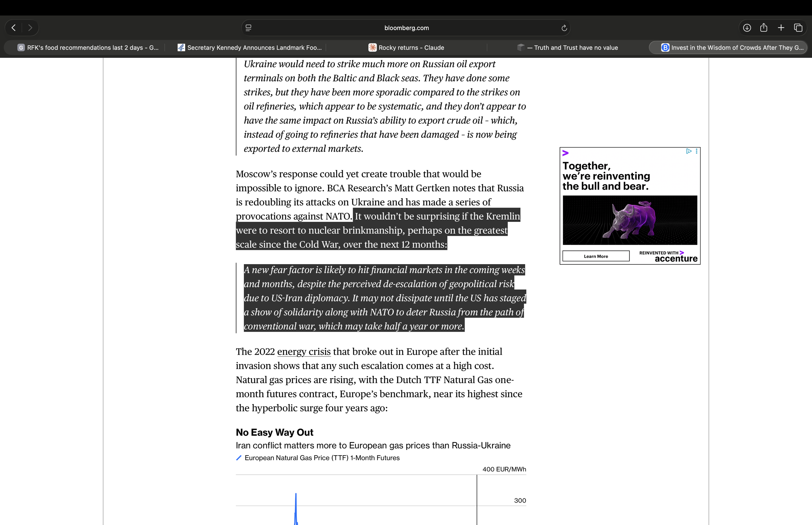Reload the bloomberg.com page
Viewport: 812px width, 525px height.
(564, 28)
